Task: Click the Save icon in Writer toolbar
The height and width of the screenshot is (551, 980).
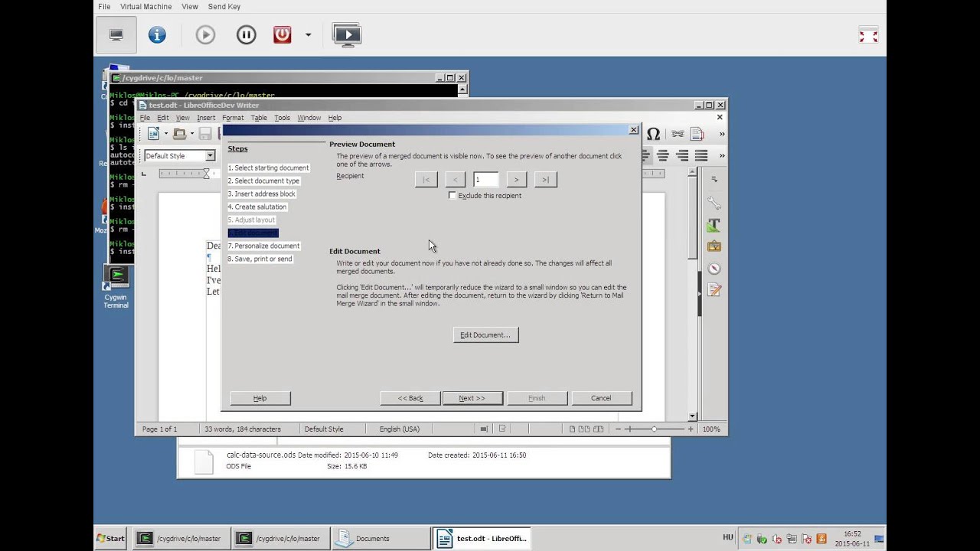Action: pyautogui.click(x=205, y=134)
